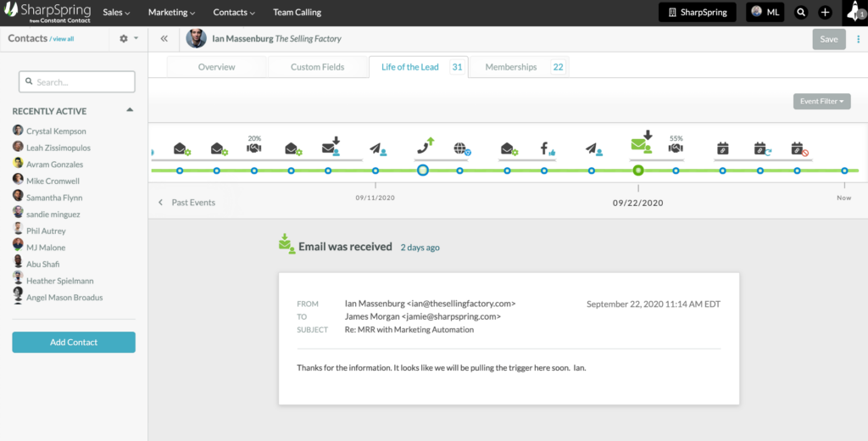Click the 2 days ago timestamp link

point(420,248)
